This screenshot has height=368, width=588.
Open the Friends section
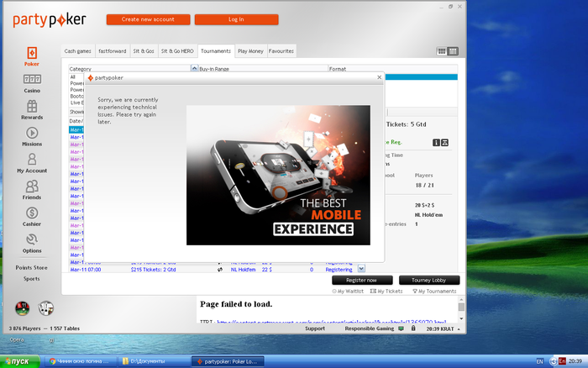(32, 190)
